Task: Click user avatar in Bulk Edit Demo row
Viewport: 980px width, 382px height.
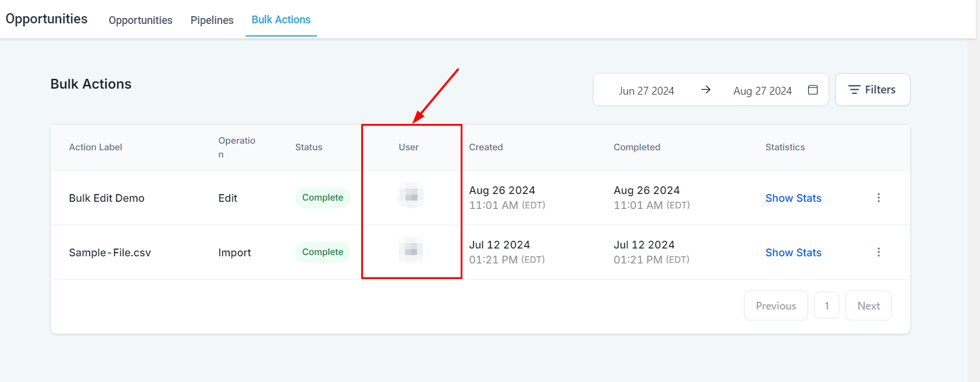Action: 412,196
